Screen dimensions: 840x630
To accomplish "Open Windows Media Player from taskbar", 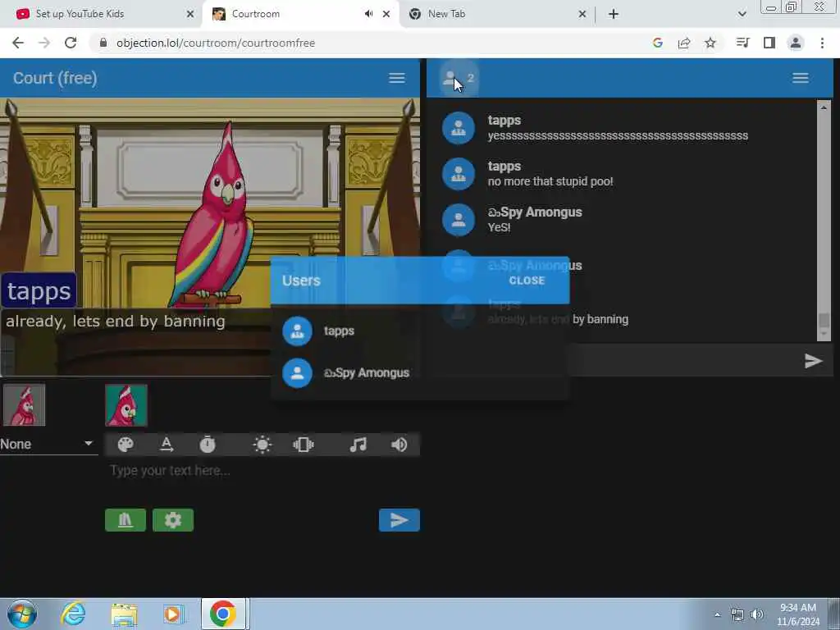I will tap(174, 614).
